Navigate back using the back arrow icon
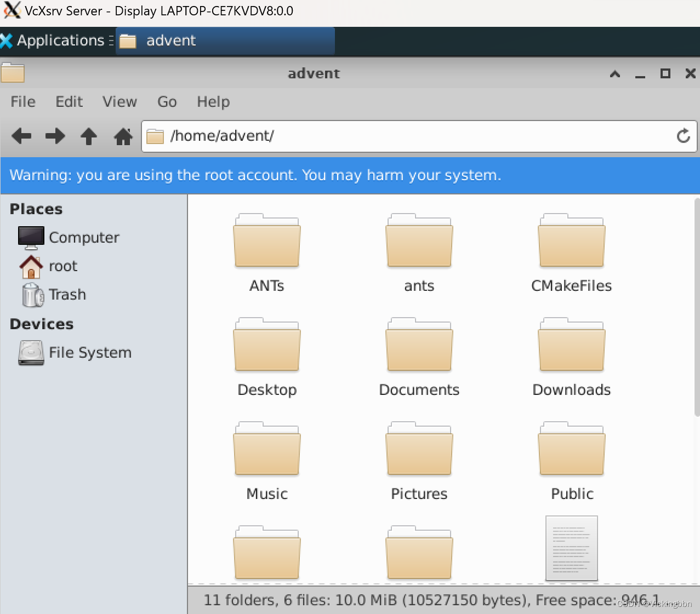Screen dimensions: 700x614 (21, 136)
